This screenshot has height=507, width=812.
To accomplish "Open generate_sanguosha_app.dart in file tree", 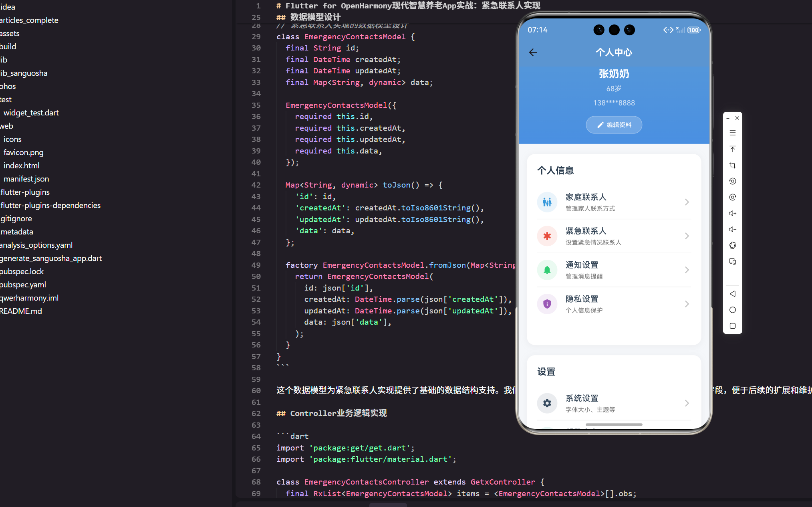I will [51, 259].
